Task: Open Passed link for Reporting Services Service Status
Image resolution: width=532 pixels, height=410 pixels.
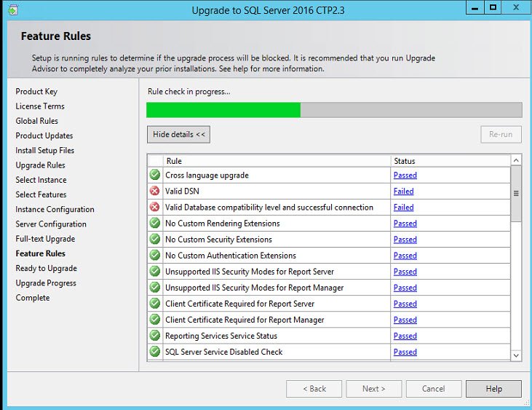Action: click(405, 336)
